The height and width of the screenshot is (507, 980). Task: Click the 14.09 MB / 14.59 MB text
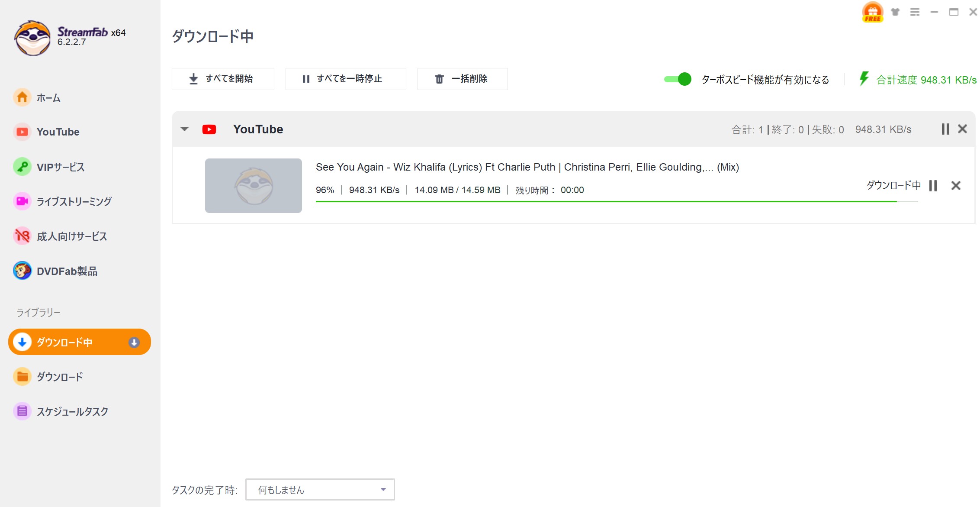[457, 190]
